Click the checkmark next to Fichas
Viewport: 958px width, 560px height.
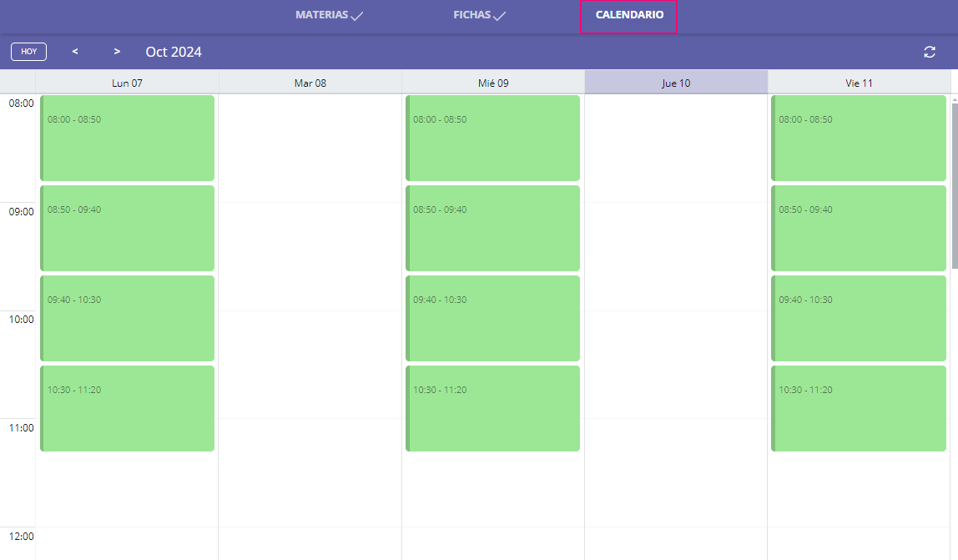(500, 16)
